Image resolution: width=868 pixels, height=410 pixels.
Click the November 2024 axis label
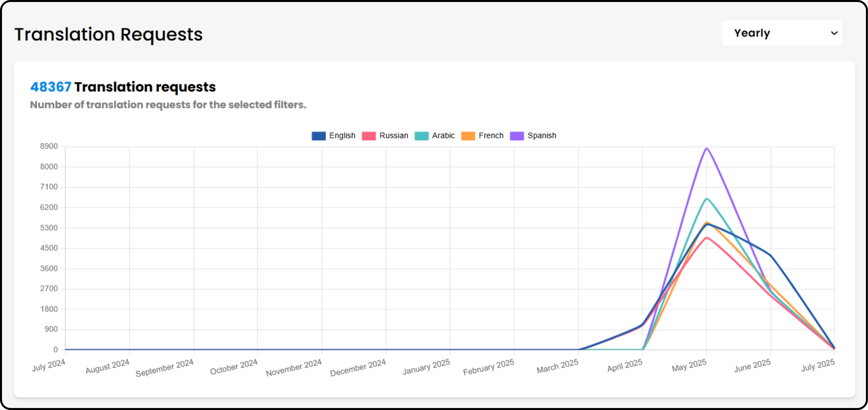pos(294,367)
